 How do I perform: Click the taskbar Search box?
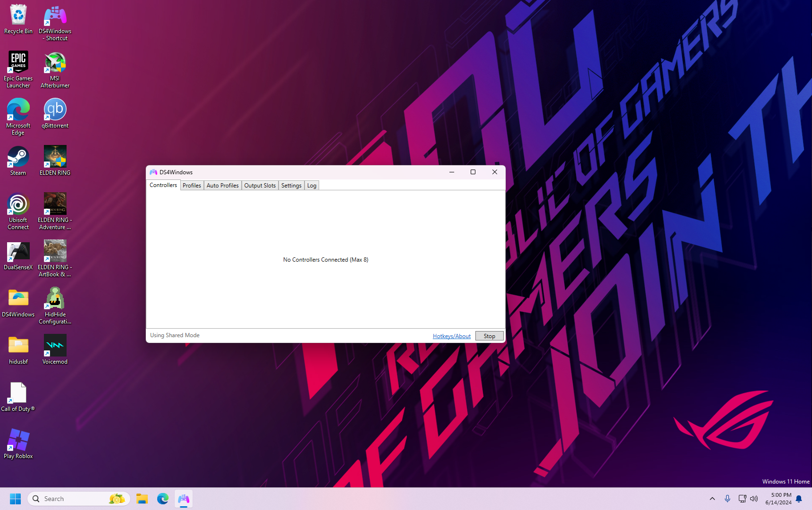(79, 499)
